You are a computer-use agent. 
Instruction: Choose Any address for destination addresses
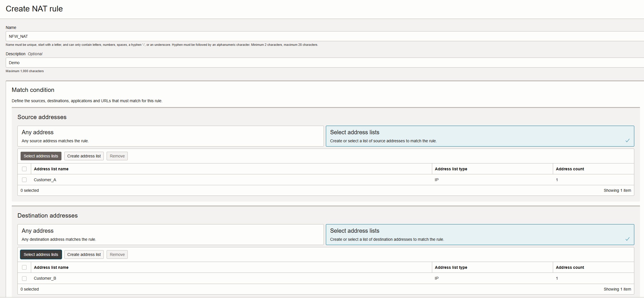[170, 235]
